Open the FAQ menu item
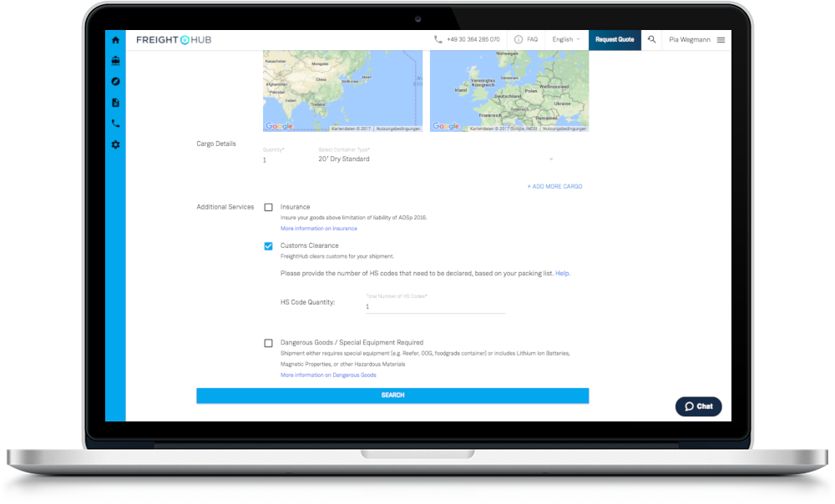Screen dimensions: 835x504 point(526,39)
